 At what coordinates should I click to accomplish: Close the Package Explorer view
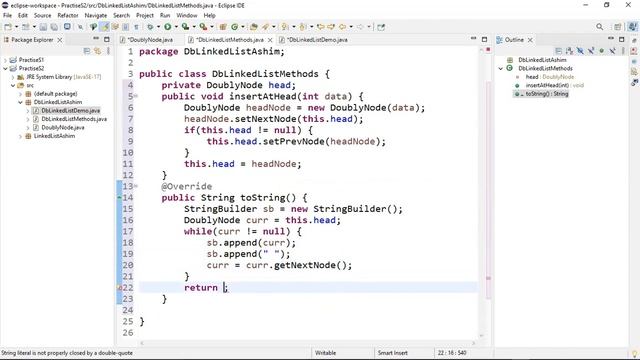click(x=60, y=40)
